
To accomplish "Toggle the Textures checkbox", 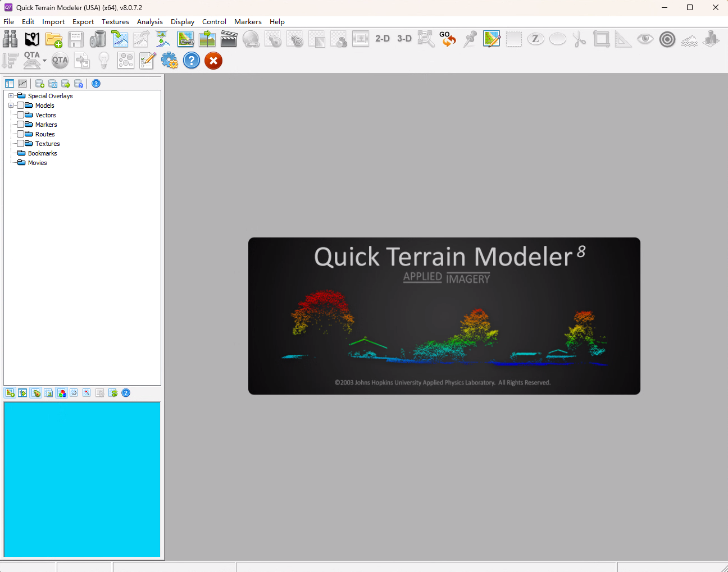I will pos(20,144).
